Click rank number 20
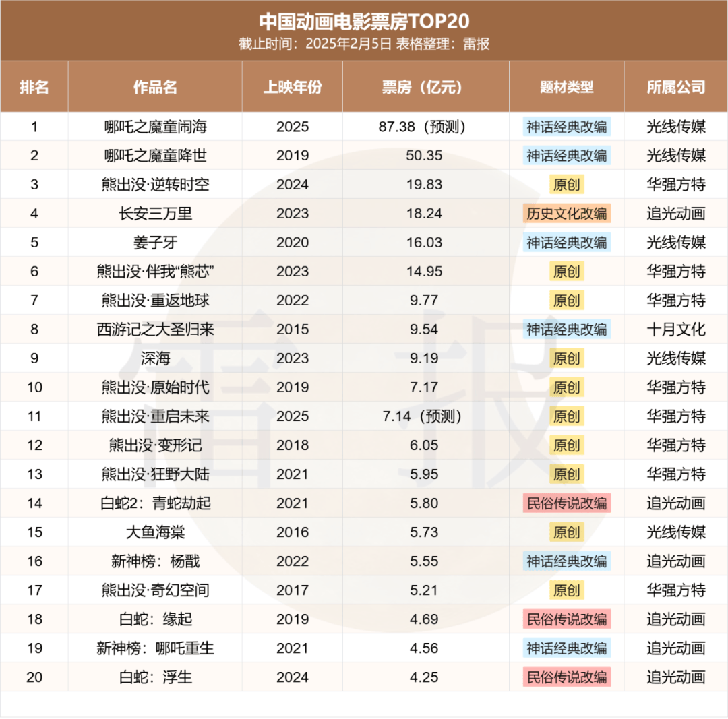The height and width of the screenshot is (719, 728). (x=34, y=677)
